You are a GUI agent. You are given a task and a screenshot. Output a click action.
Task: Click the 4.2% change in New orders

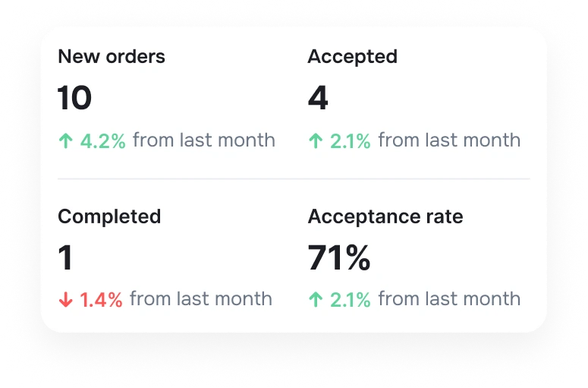pos(103,141)
